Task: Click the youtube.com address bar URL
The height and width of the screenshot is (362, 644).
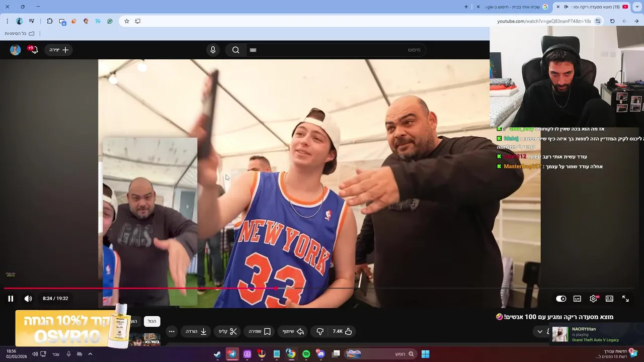Action: point(544,21)
